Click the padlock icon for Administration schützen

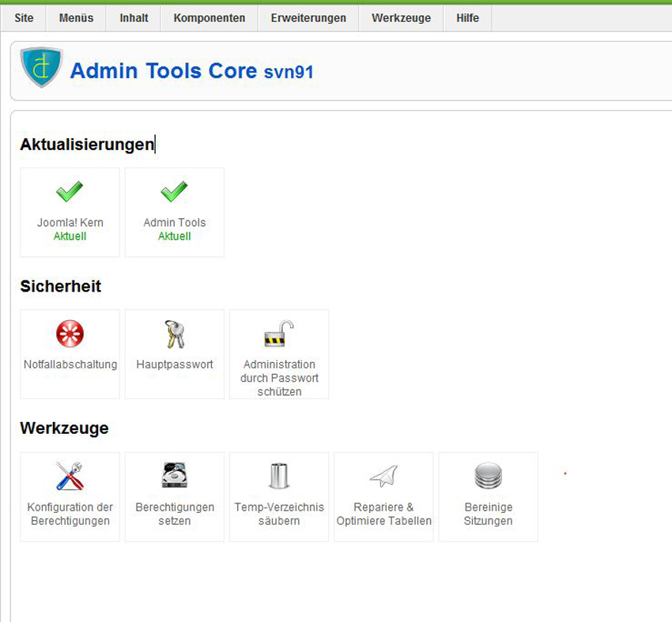pos(279,334)
